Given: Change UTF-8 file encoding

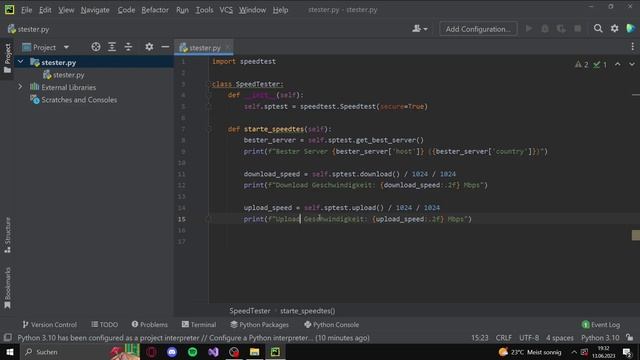Looking at the screenshot, I should pos(529,338).
